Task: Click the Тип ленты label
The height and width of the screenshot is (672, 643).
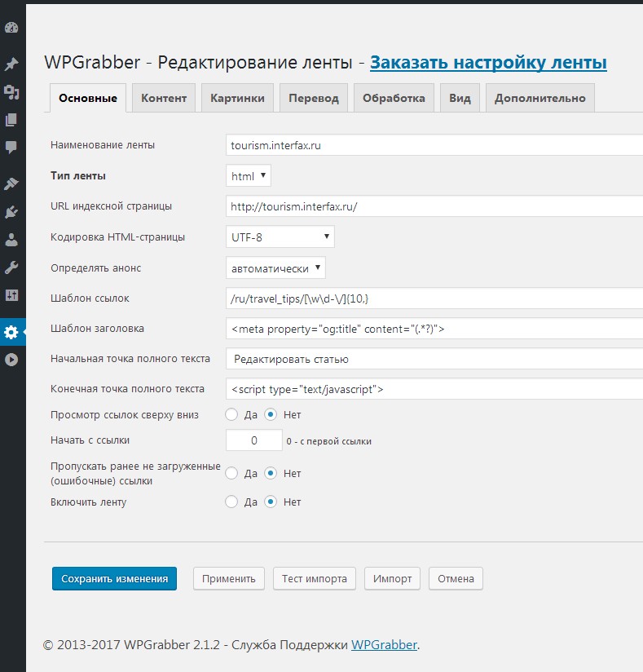Action: tap(78, 175)
